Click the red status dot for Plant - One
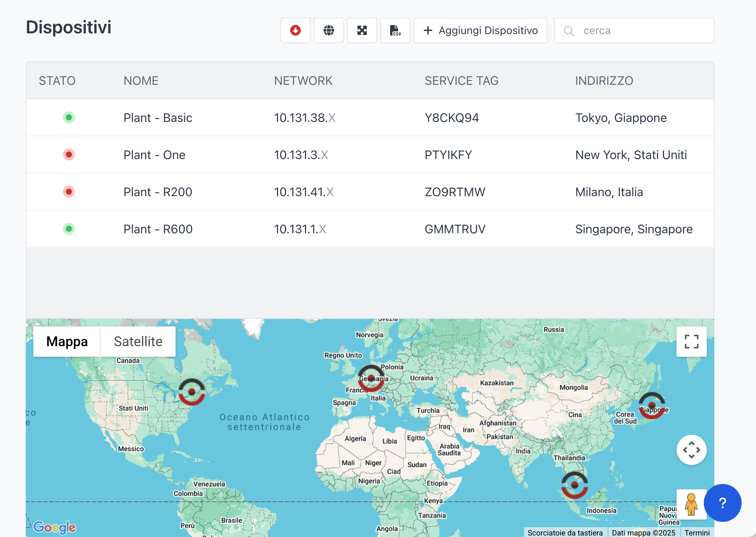This screenshot has height=537, width=756. pos(69,155)
